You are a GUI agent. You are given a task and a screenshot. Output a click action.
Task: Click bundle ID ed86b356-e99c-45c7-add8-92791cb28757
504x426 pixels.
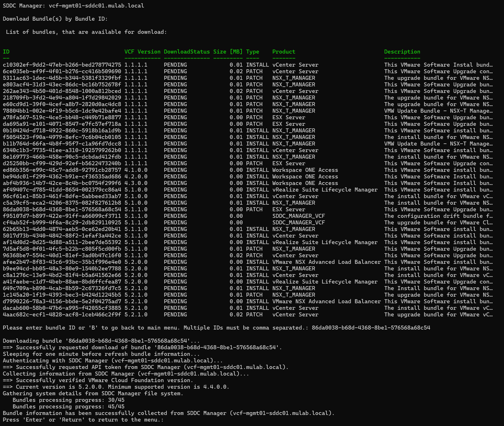(x=62, y=170)
